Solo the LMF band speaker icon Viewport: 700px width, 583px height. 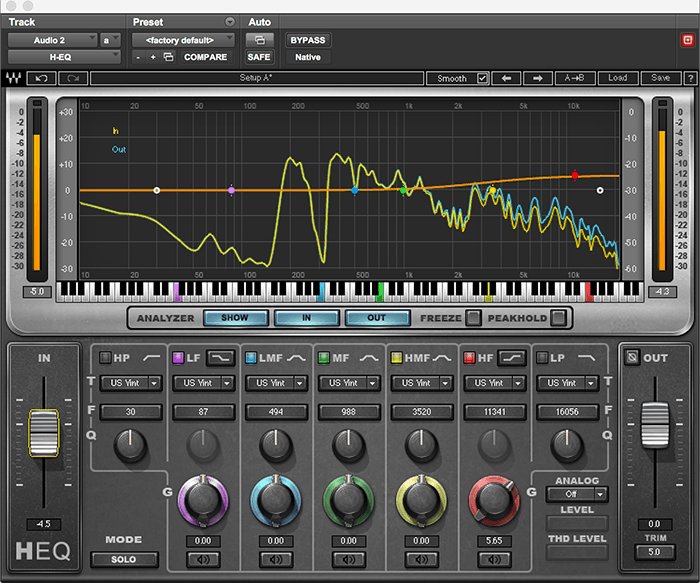[x=275, y=559]
